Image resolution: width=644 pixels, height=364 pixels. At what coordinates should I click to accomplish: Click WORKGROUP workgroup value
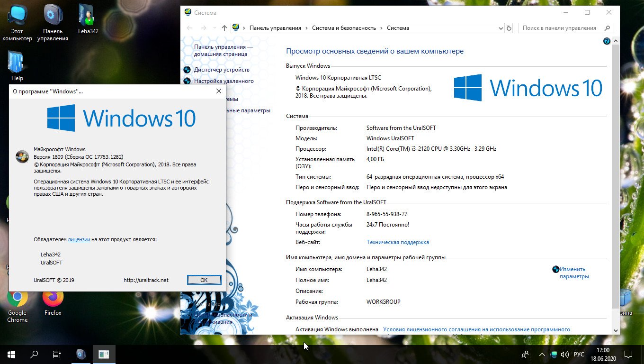(383, 302)
